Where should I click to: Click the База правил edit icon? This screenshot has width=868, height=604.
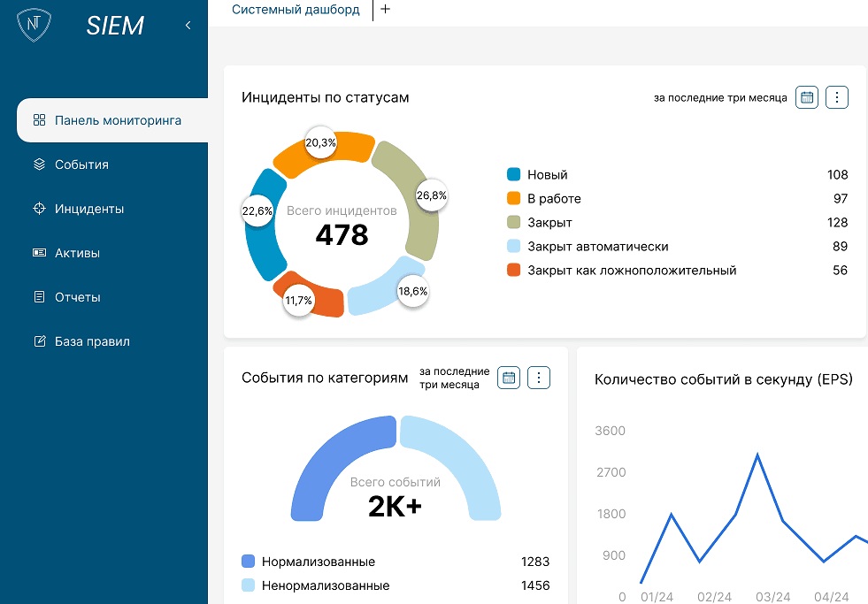39,341
